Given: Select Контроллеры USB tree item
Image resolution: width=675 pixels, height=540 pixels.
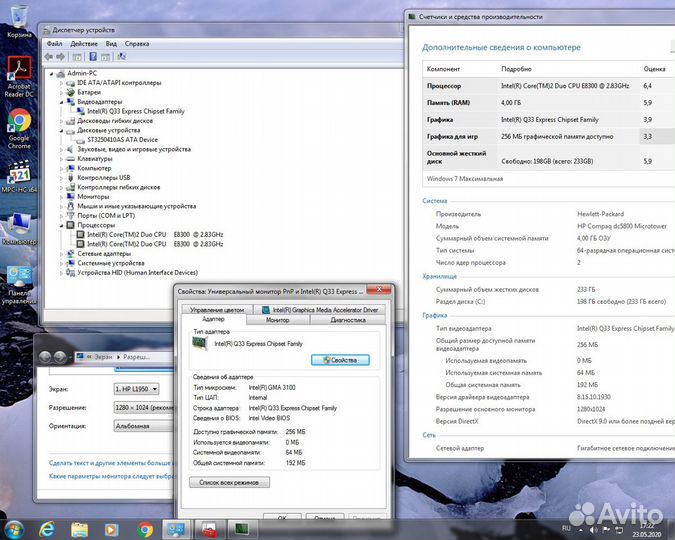Looking at the screenshot, I should coord(103,178).
